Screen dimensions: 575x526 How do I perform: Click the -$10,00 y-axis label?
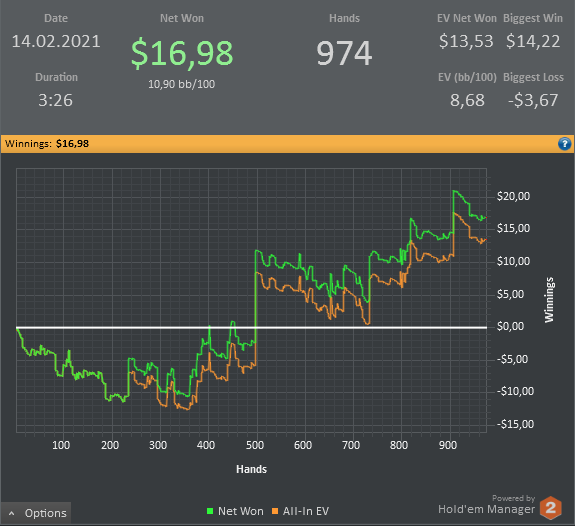[x=515, y=391]
